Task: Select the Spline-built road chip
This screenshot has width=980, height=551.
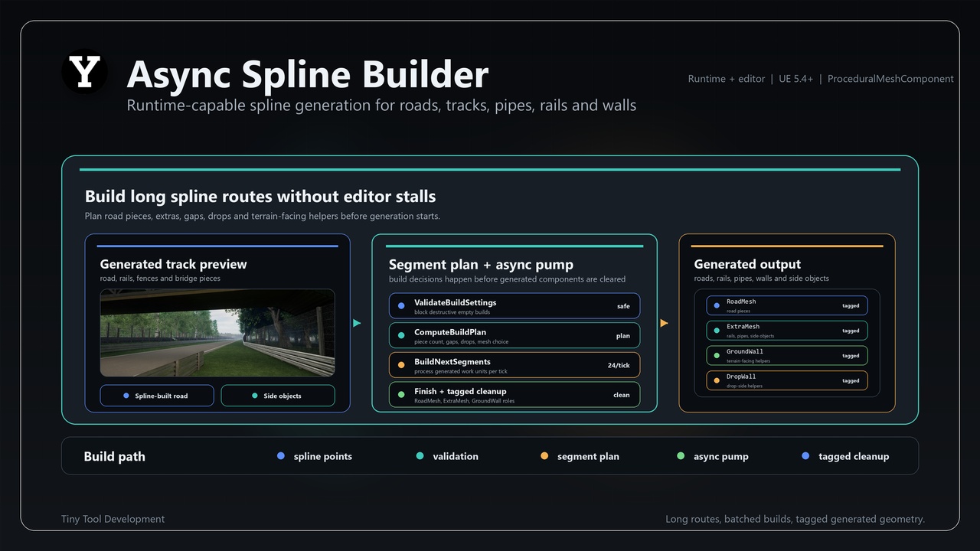Action: [158, 396]
